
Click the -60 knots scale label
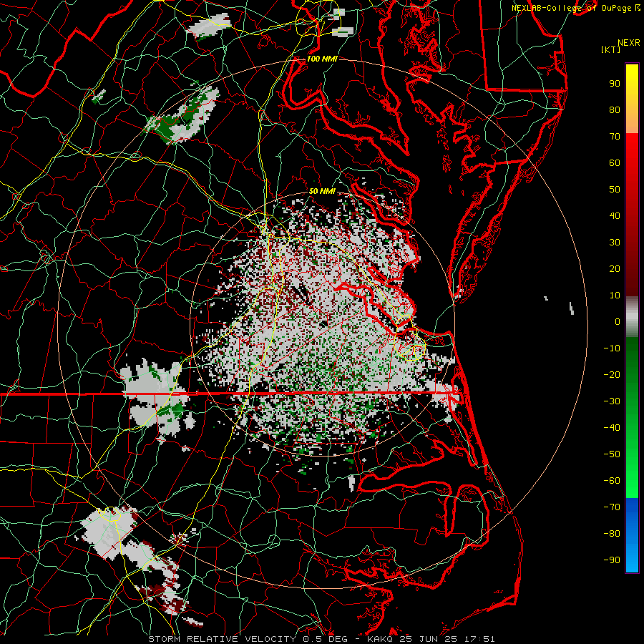coord(612,481)
